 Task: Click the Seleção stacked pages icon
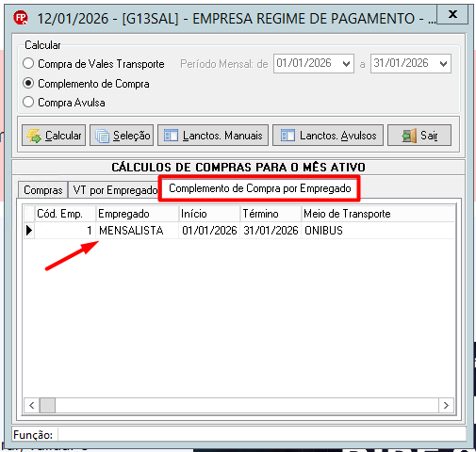(x=102, y=136)
